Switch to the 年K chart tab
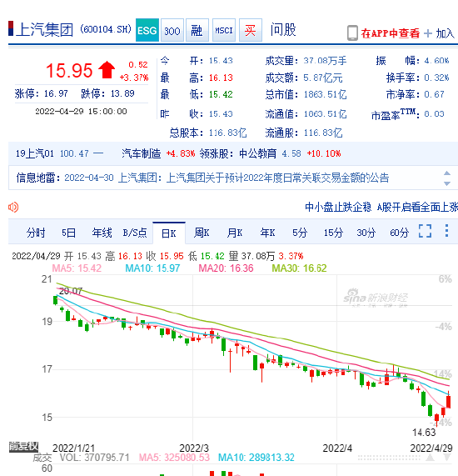This screenshot has height=476, width=458. pyautogui.click(x=268, y=233)
